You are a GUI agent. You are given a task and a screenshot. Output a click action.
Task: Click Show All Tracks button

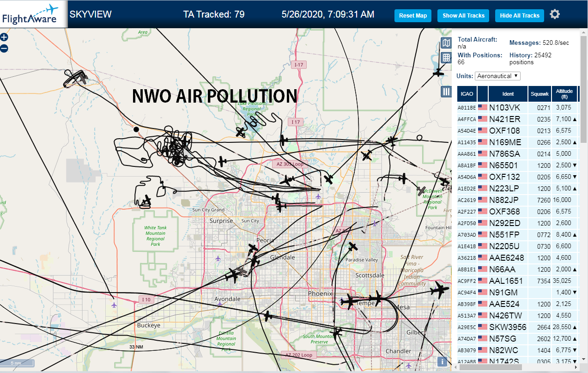463,15
